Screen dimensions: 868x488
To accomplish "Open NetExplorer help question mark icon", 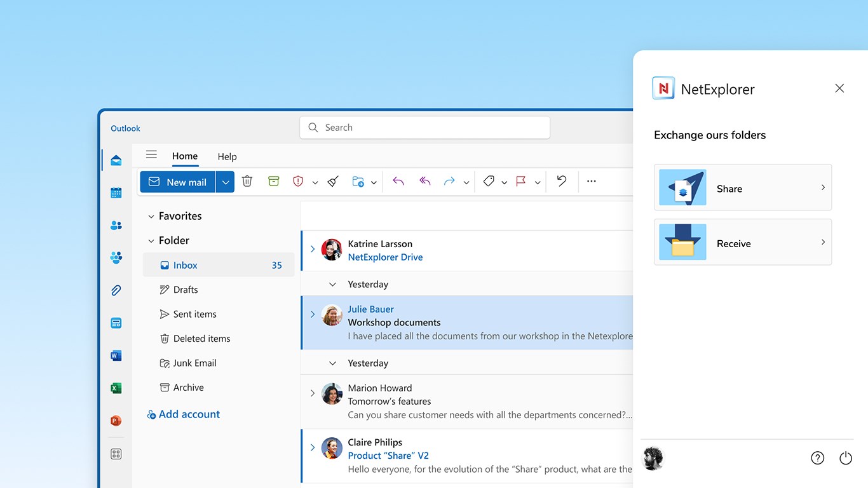I will coord(818,458).
